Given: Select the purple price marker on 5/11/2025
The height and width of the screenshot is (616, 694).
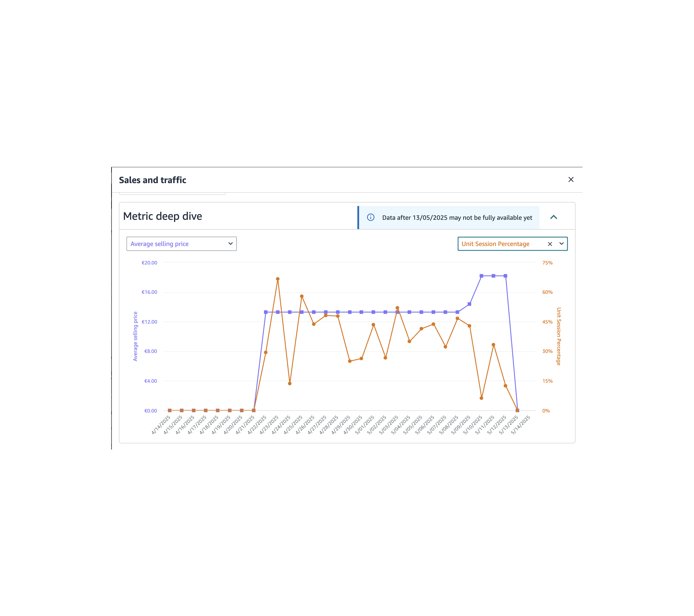Looking at the screenshot, I should pos(493,276).
